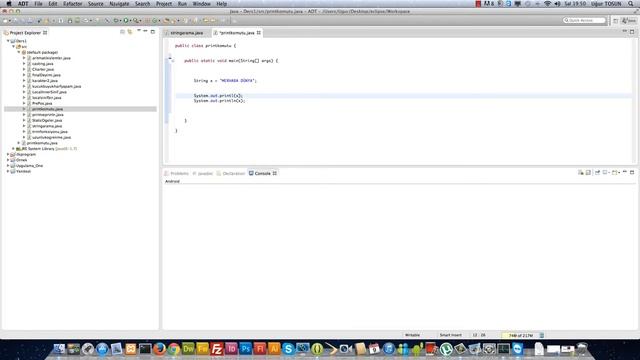Minimize the Project Explorer panel

pyautogui.click(x=145, y=31)
